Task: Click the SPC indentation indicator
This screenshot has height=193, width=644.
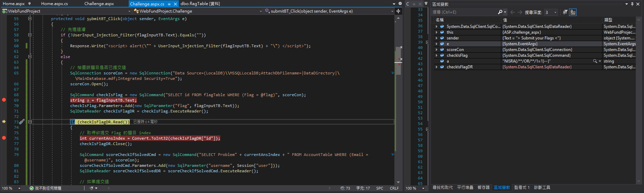Action: [x=380, y=188]
